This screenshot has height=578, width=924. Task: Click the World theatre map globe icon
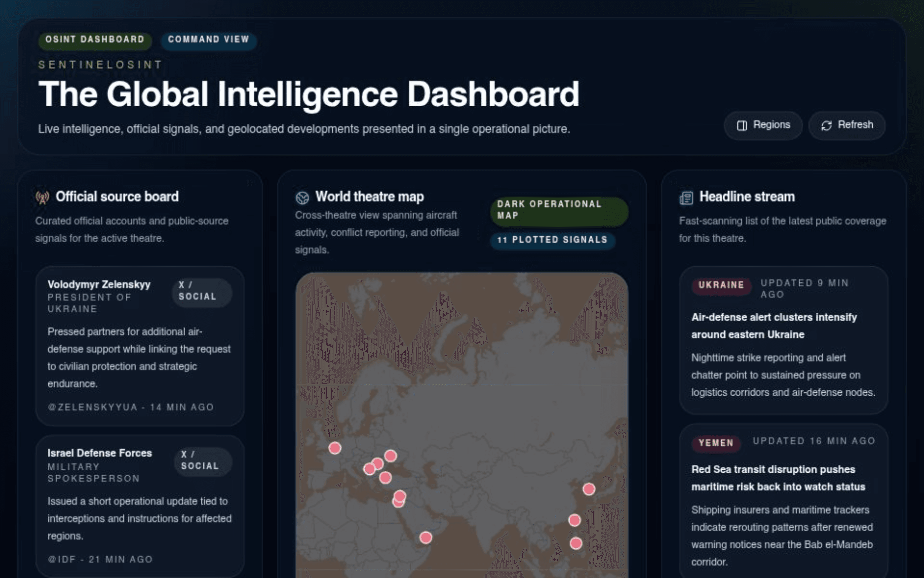tap(302, 198)
